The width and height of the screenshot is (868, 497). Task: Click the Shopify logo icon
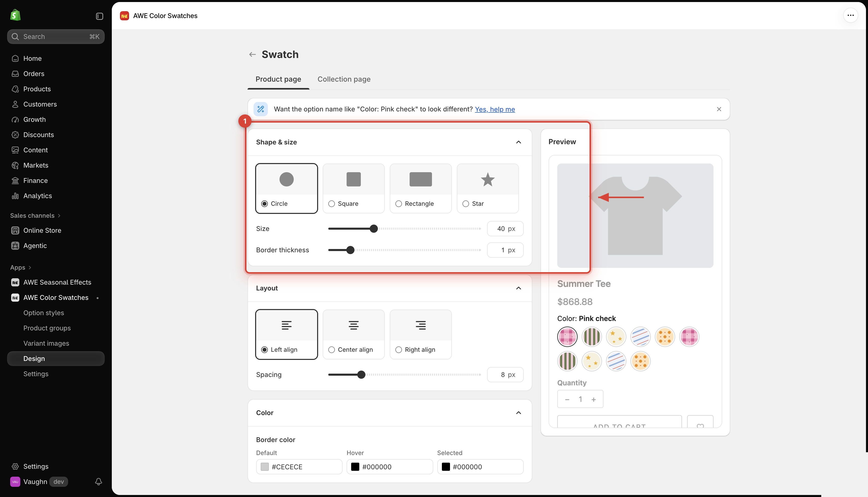click(x=15, y=15)
